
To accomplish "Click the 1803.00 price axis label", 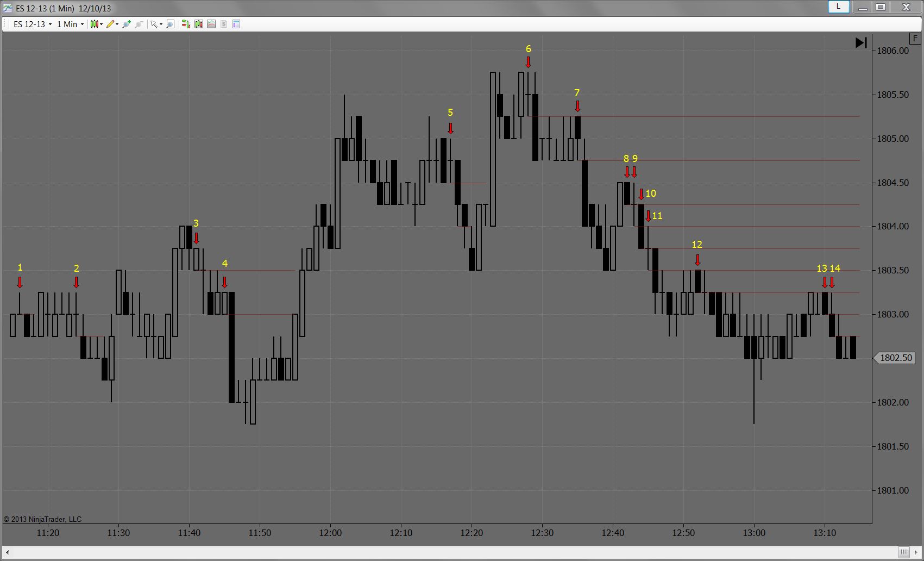I will click(892, 315).
